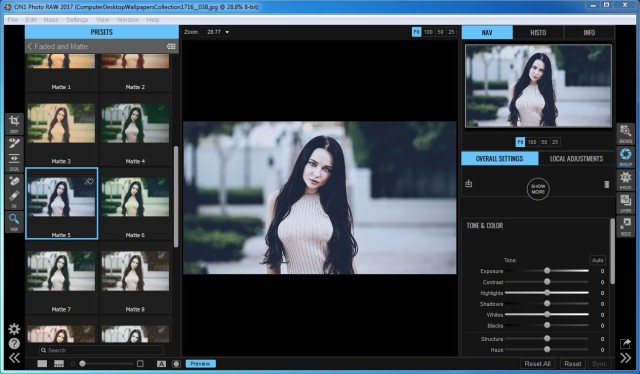The image size is (640, 374).
Task: Open the Effects module icon
Action: coord(625,180)
